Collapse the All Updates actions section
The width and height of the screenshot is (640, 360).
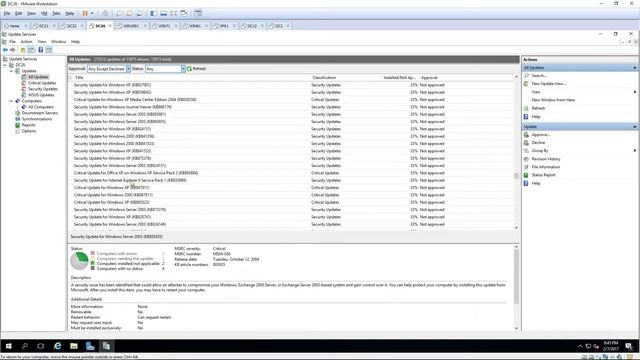635,68
